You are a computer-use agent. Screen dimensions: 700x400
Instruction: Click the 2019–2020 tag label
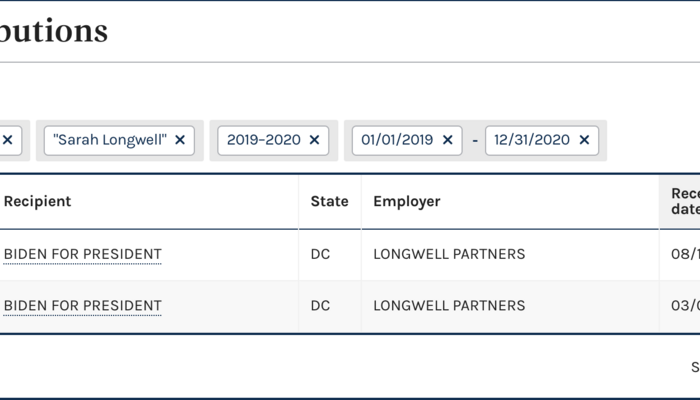[x=263, y=140]
